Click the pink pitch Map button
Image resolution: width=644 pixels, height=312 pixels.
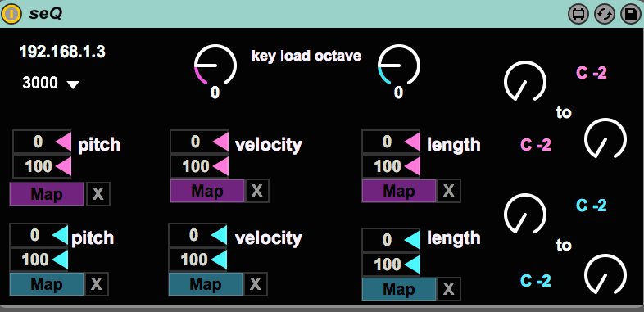(x=47, y=194)
